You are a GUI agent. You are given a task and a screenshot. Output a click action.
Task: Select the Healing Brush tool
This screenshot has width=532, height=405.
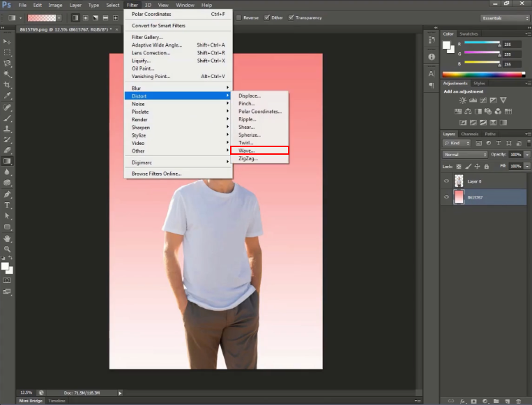pyautogui.click(x=7, y=107)
